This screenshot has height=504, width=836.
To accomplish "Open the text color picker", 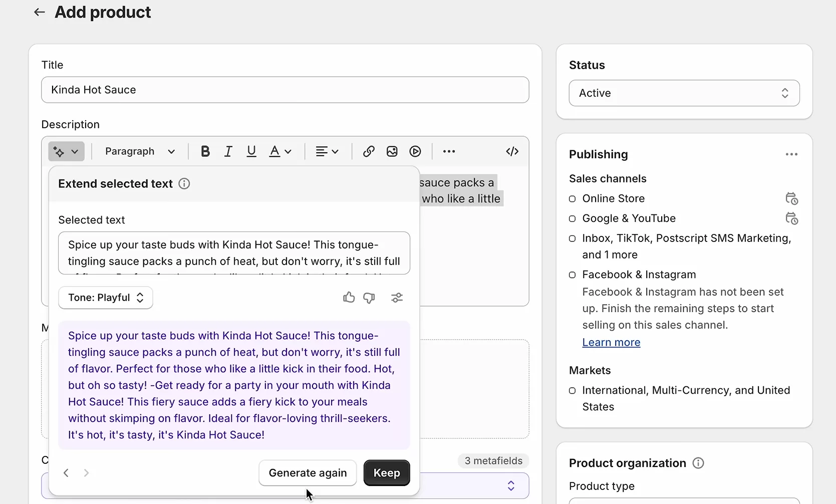I will pyautogui.click(x=280, y=151).
